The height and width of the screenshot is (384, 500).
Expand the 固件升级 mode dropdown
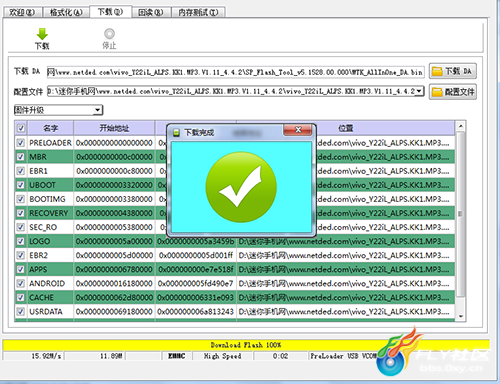click(x=97, y=110)
